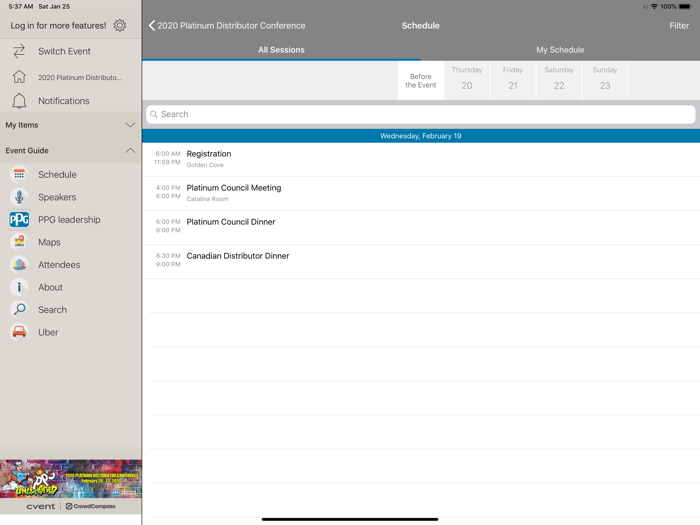Click Catalina Room location text
This screenshot has width=700, height=525.
click(x=207, y=199)
